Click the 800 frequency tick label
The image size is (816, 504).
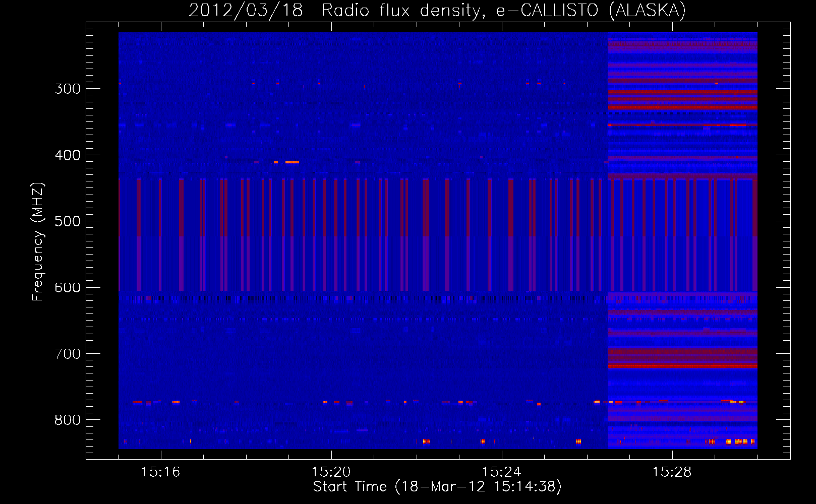pos(68,420)
